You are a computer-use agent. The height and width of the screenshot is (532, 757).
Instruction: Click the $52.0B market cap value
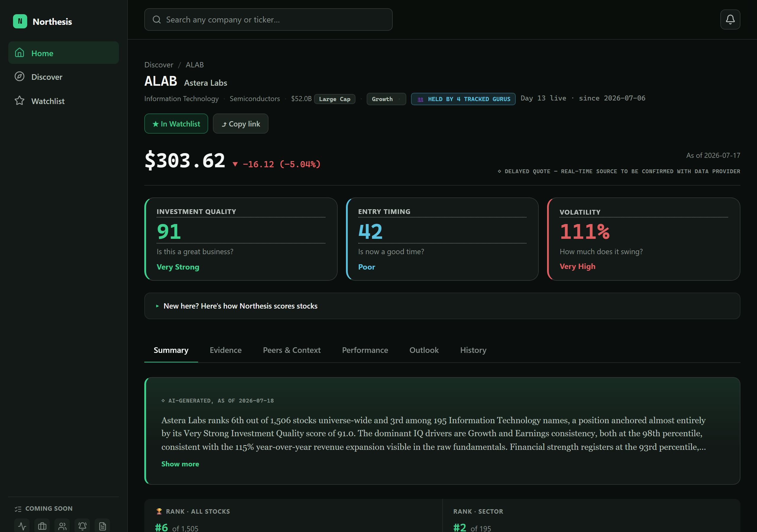(x=301, y=98)
